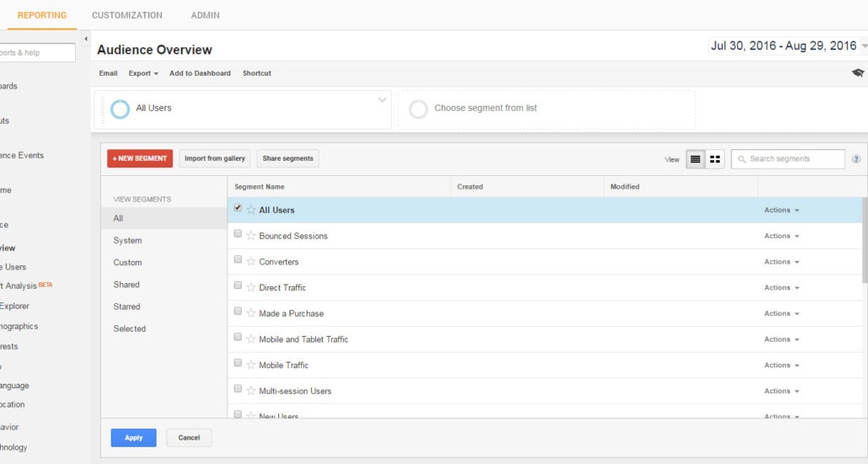Check the Multi-session Users checkbox

238,389
